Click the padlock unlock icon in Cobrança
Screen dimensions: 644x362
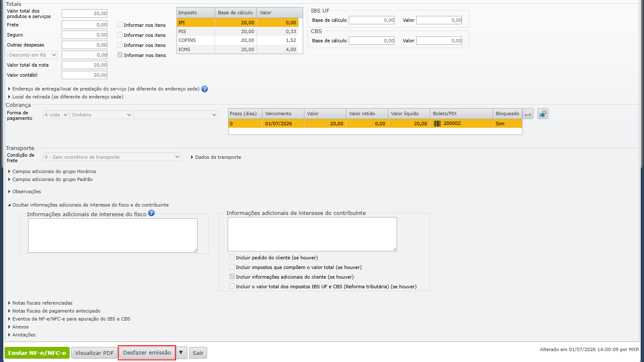tap(543, 114)
